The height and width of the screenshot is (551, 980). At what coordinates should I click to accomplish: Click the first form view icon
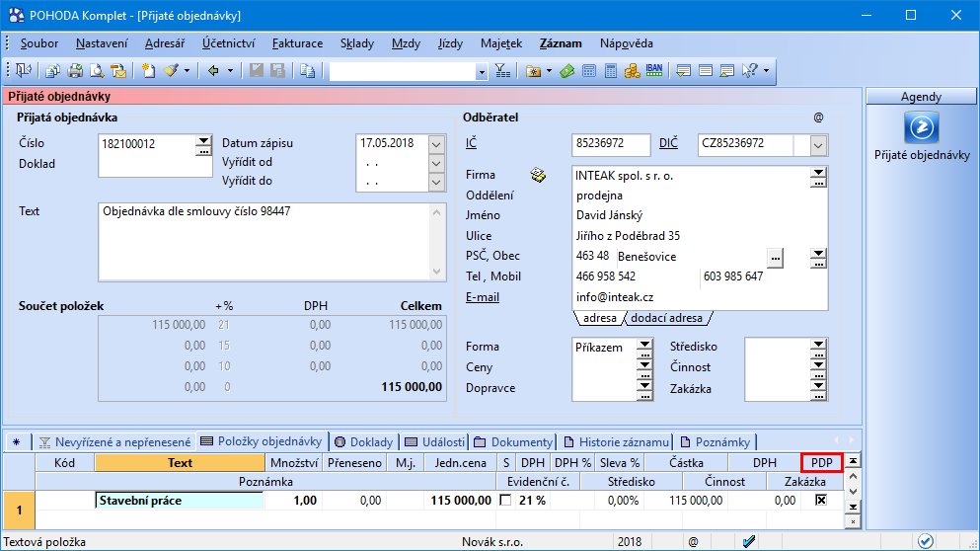tap(684, 71)
